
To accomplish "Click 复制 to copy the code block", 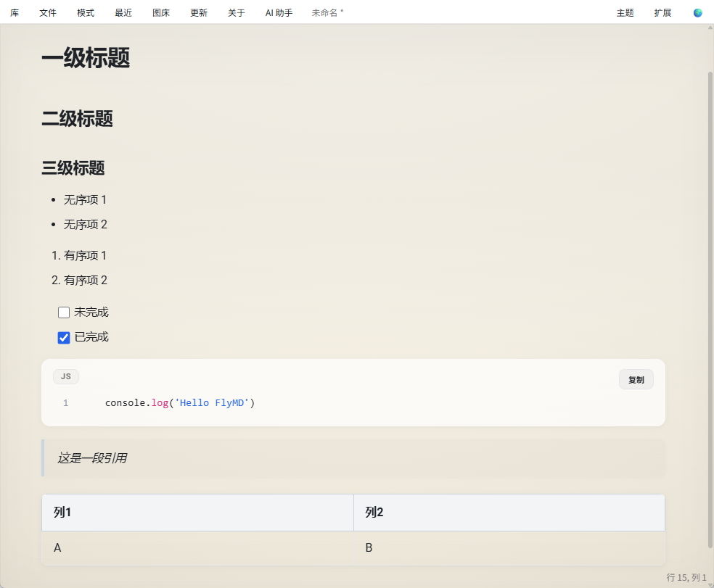I will 636,379.
